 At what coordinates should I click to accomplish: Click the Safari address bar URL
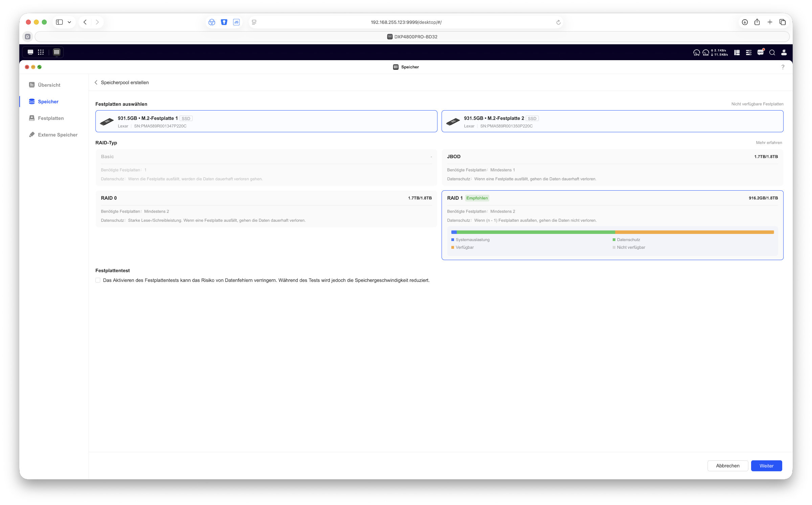pyautogui.click(x=406, y=22)
